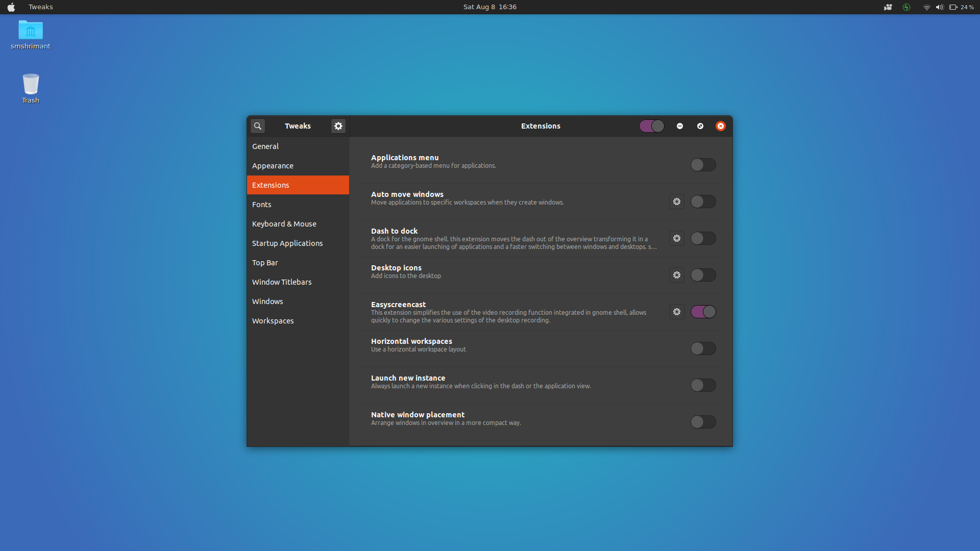Open Startup Applications section
Screen dimensions: 980x551
[x=298, y=243]
